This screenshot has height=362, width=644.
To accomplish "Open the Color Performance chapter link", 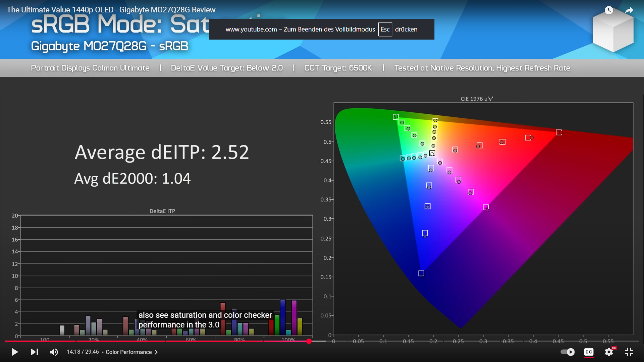I will click(128, 352).
